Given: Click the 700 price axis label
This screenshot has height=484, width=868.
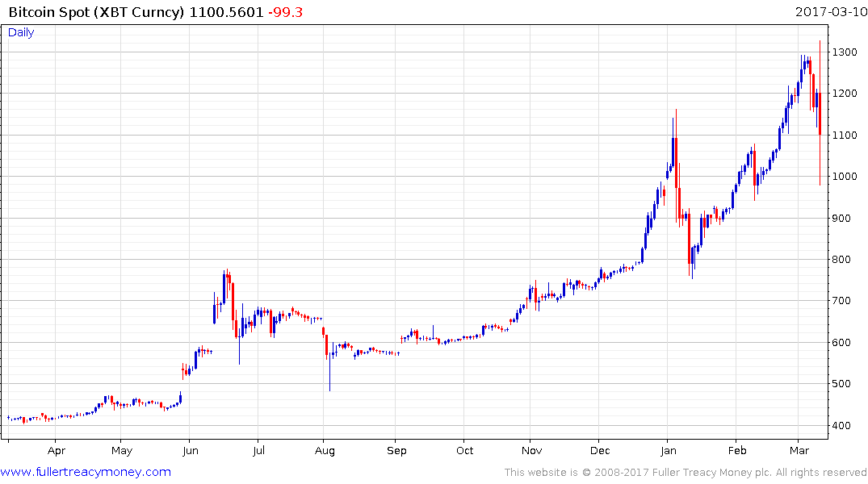Looking at the screenshot, I should point(841,301).
